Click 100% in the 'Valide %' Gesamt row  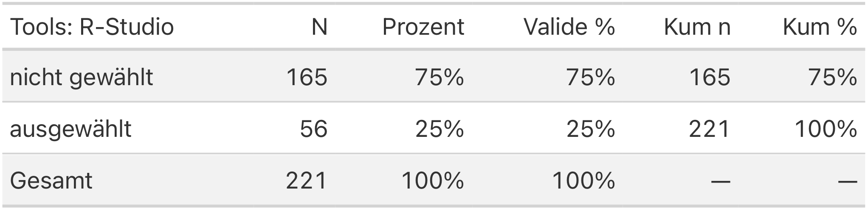point(583,180)
